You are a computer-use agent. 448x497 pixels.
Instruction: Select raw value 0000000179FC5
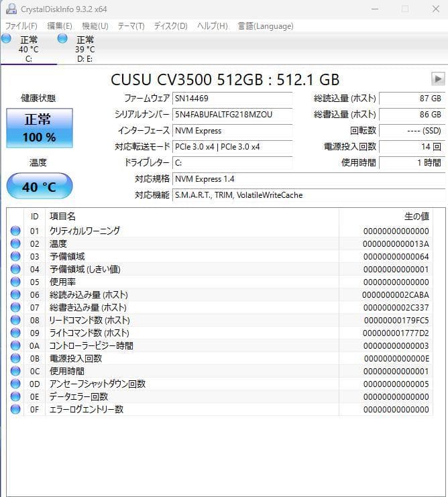396,320
